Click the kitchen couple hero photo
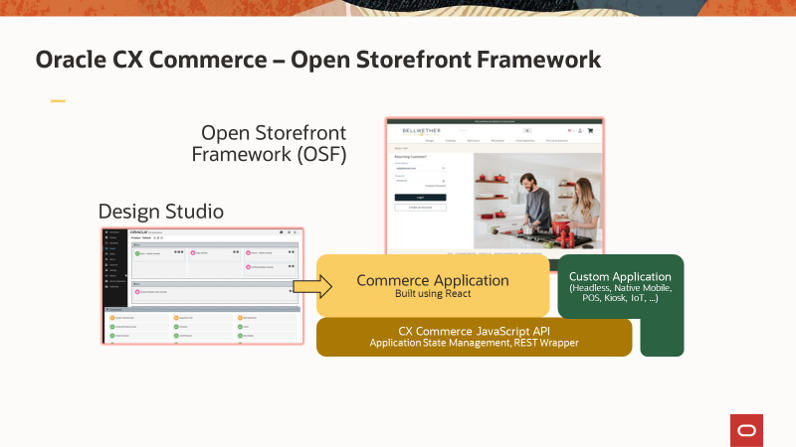 pyautogui.click(x=538, y=201)
